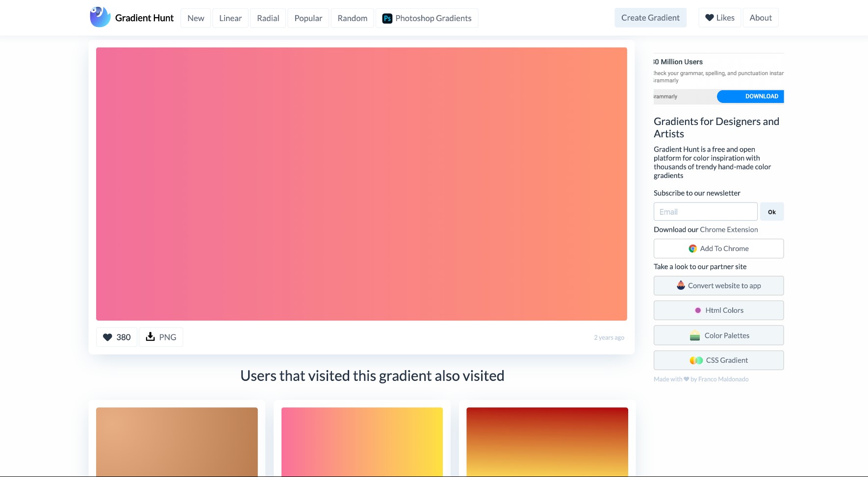Viewport: 868px width, 477px height.
Task: Click the heart icon on the Likes button
Action: click(x=710, y=17)
